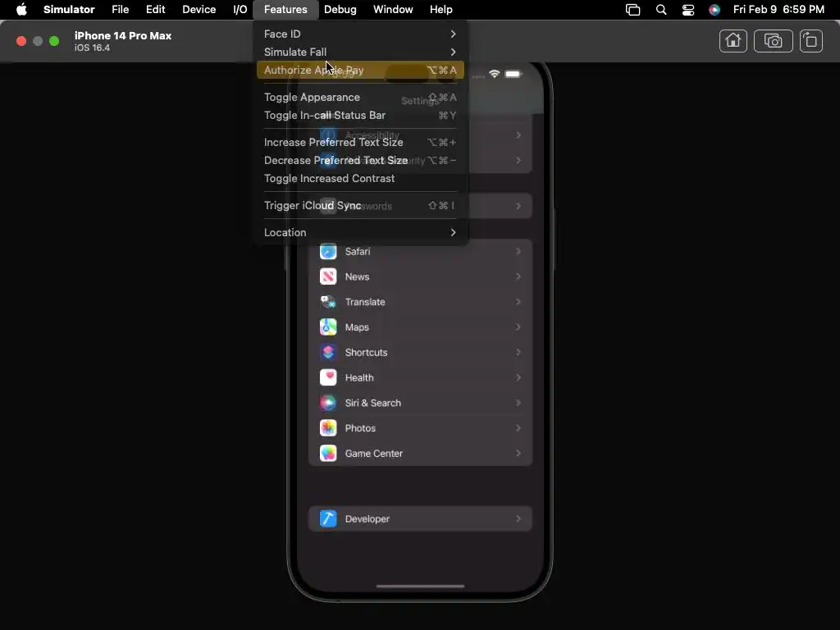Open the Window menu
840x630 pixels.
click(393, 10)
